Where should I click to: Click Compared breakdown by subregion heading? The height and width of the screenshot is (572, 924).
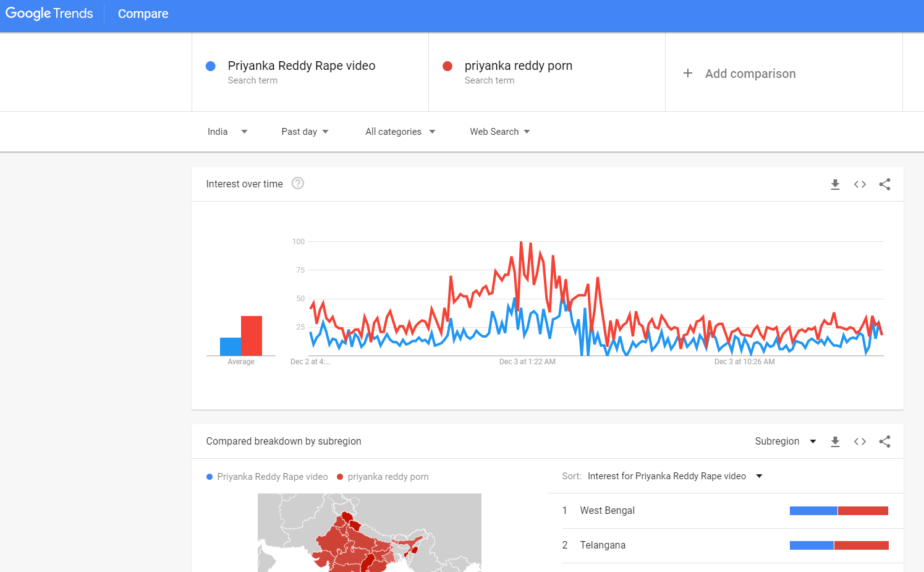point(284,442)
